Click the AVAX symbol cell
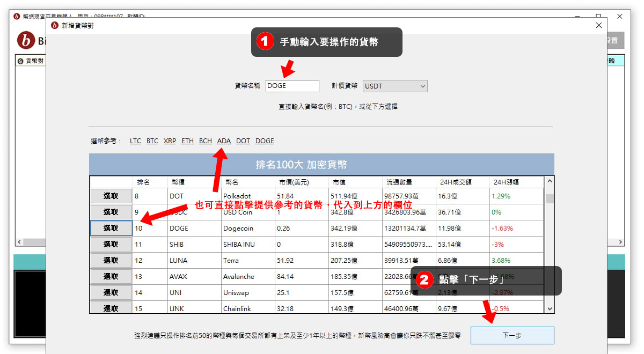Viewport: 644px width, 354px height. pos(194,277)
